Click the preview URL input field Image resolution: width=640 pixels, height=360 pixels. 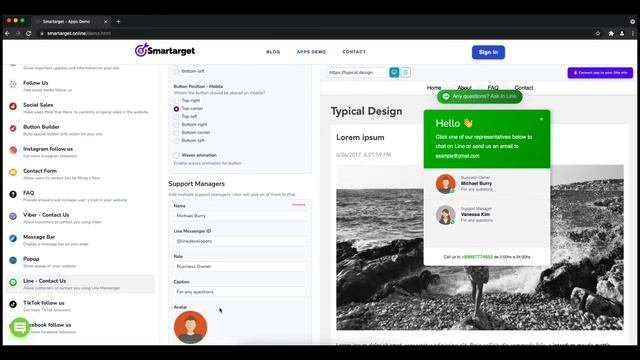click(x=356, y=73)
